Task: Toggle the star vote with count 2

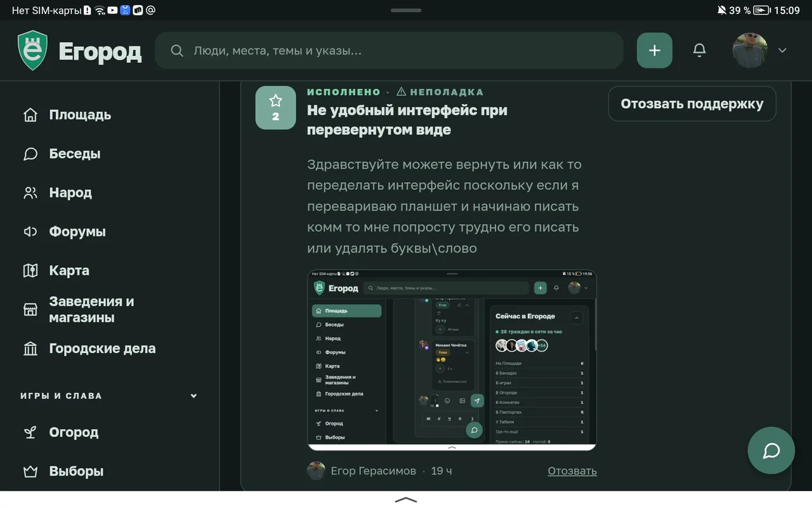Action: [x=275, y=108]
